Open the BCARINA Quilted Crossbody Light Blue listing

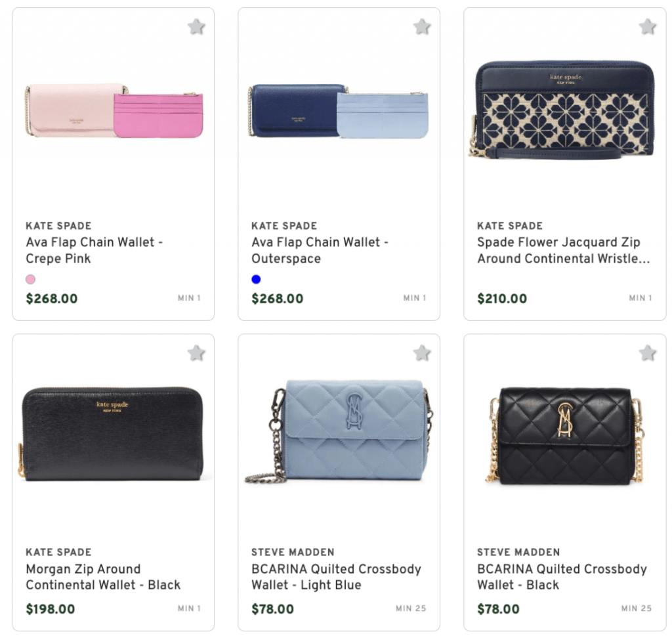(337, 578)
